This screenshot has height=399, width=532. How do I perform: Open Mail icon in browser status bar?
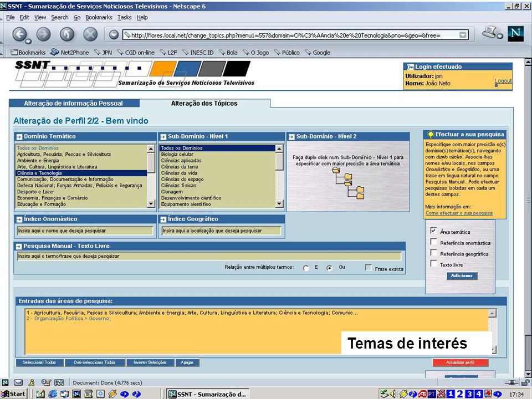click(x=18, y=382)
